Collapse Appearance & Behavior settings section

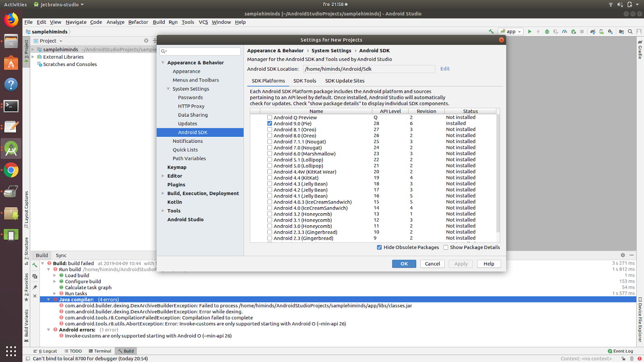[x=163, y=63]
